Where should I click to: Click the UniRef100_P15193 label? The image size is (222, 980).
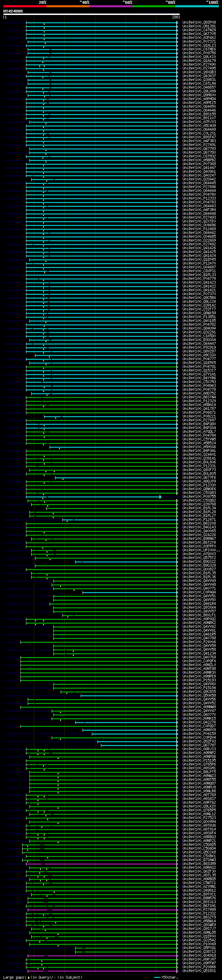tap(199, 680)
